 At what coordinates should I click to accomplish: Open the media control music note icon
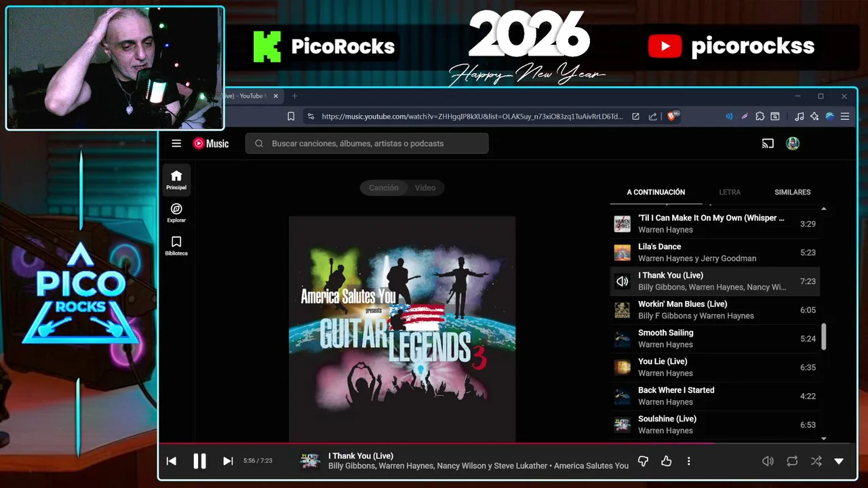[800, 117]
